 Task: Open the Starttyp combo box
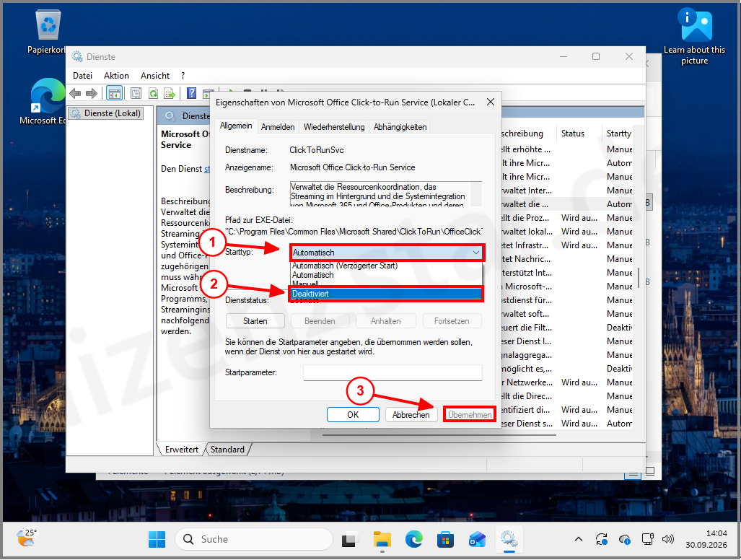tap(387, 253)
